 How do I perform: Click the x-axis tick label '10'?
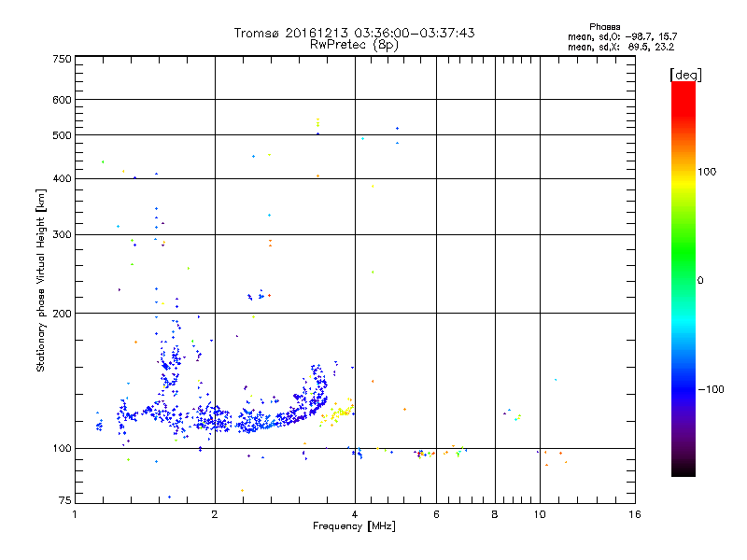pos(540,514)
